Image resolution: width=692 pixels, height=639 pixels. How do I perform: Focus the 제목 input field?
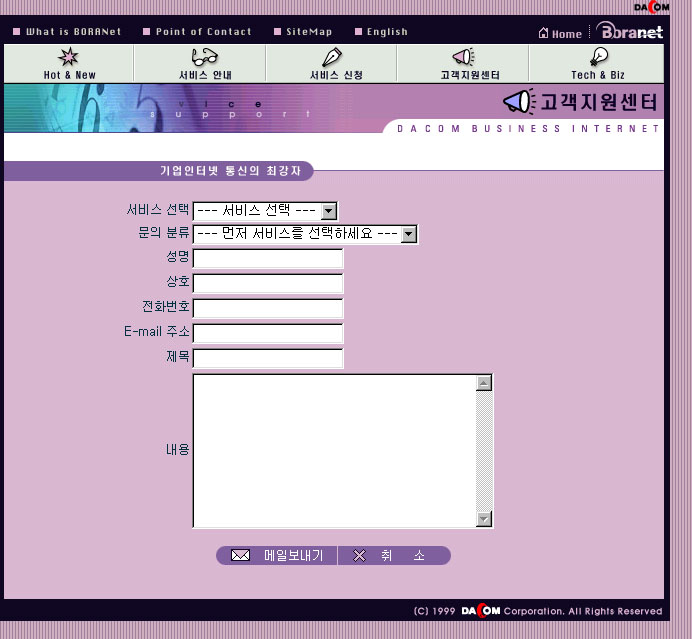point(268,358)
